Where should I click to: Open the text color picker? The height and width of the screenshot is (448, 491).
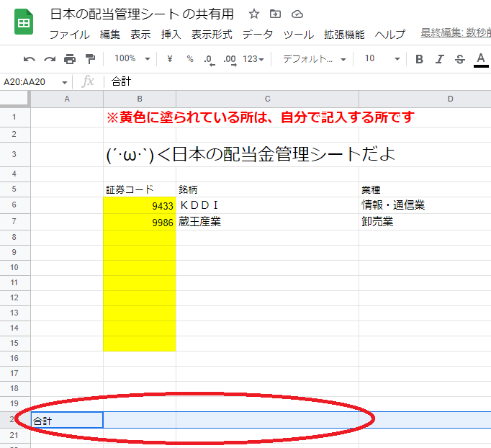[x=481, y=59]
